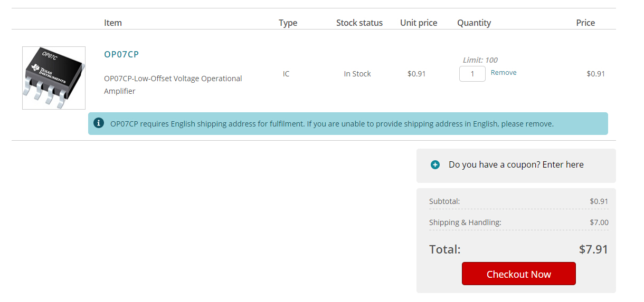The height and width of the screenshot is (302, 644).
Task: Click the Limit: 100 label
Action: [480, 60]
